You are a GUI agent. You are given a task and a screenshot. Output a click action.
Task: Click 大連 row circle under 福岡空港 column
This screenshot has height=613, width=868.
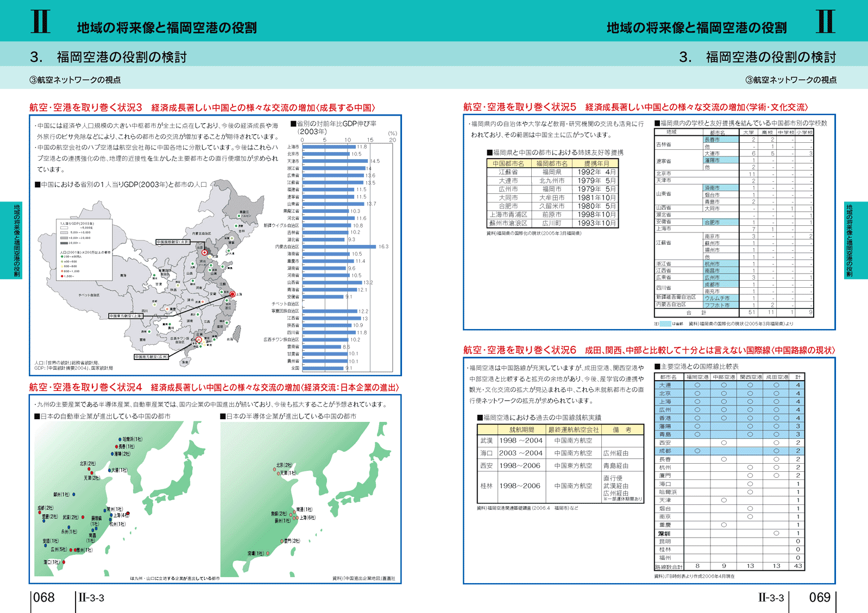point(697,385)
